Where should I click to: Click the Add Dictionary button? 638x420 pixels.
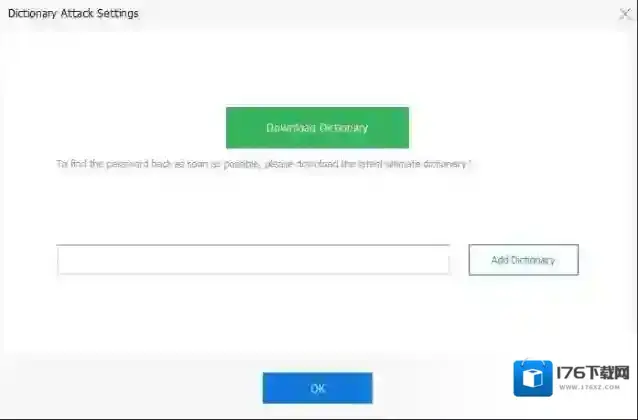(523, 260)
